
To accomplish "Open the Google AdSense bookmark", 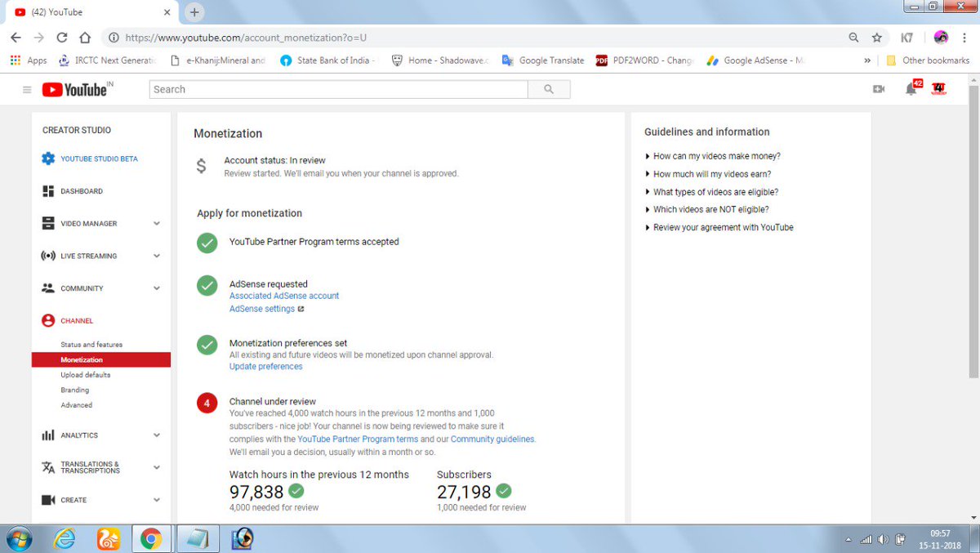I will coord(755,60).
